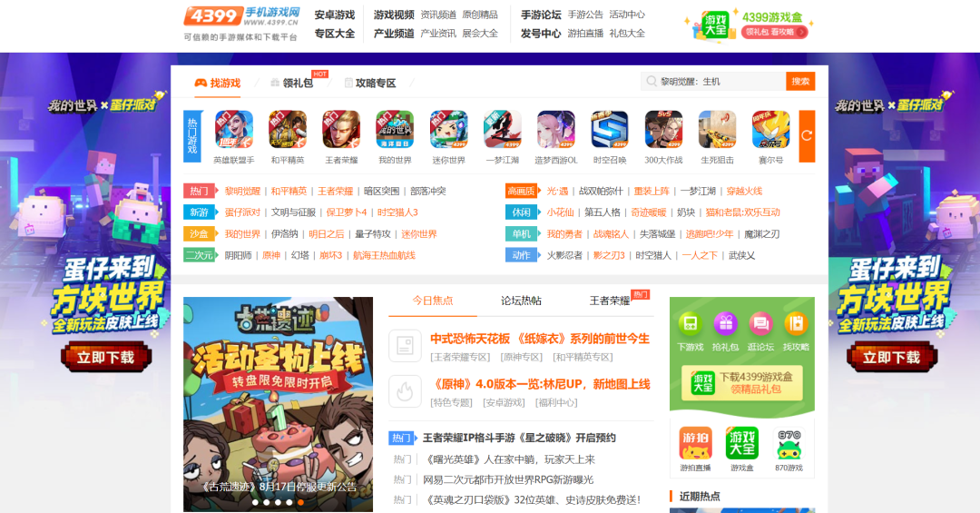Click the 古荒遗迹 carousel banner image

(279, 404)
